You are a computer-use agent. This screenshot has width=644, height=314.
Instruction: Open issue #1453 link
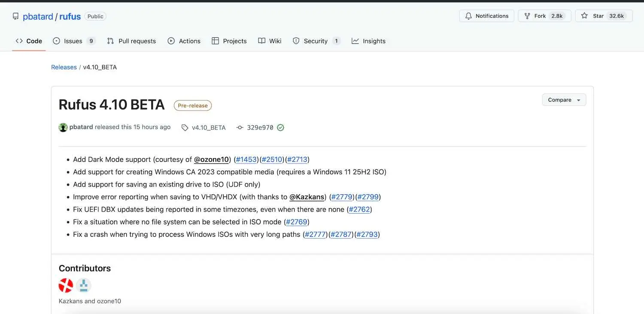coord(246,160)
